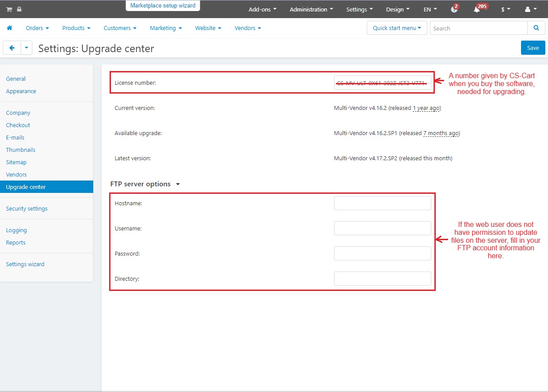Select Checkout in the sidebar
Viewport: 548px width, 392px height.
click(x=18, y=125)
